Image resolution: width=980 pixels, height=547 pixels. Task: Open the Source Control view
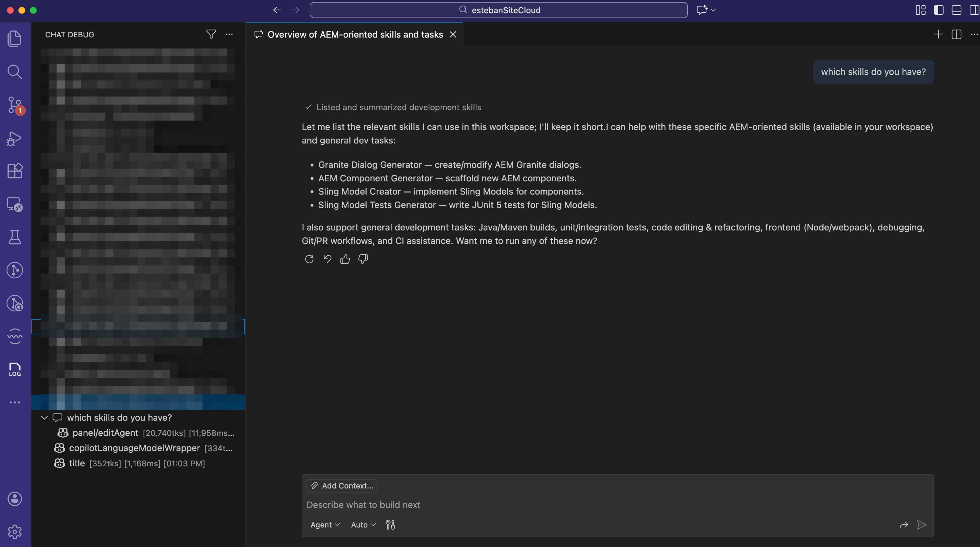coord(14,104)
